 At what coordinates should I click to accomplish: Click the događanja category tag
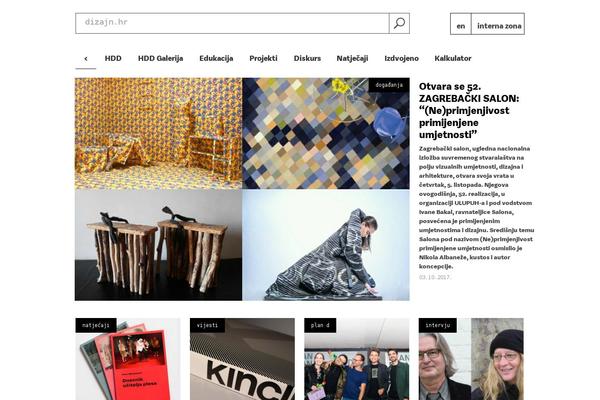[x=389, y=85]
